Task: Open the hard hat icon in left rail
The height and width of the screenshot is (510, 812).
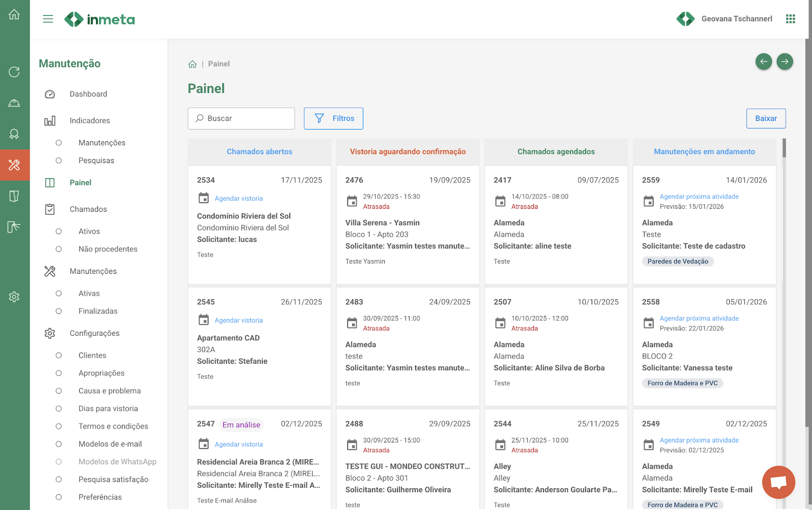Action: (14, 103)
